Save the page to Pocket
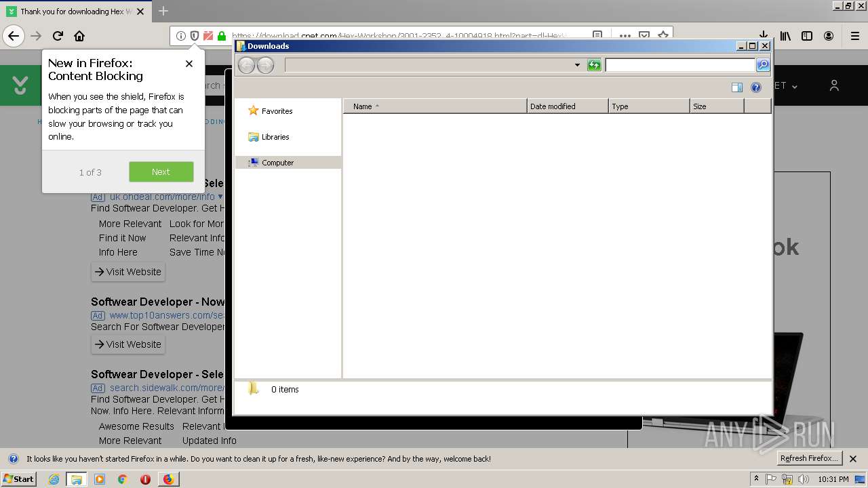This screenshot has height=488, width=868. pyautogui.click(x=644, y=36)
